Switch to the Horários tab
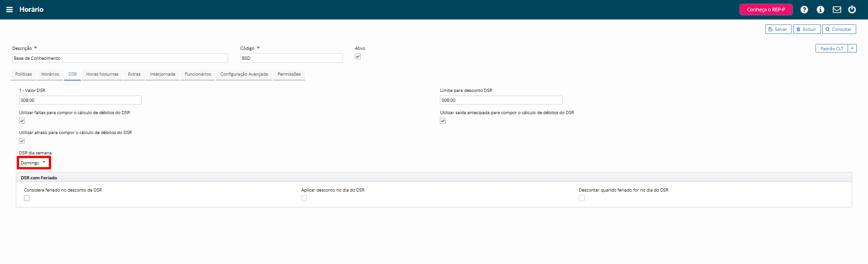Viewport: 868px width, 264px height. point(50,74)
